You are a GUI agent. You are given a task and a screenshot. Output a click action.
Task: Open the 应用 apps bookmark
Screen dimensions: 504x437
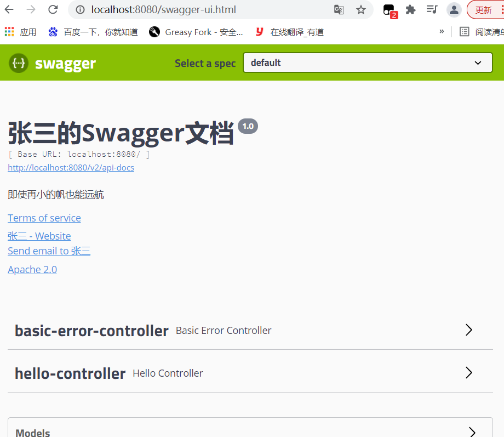point(21,32)
